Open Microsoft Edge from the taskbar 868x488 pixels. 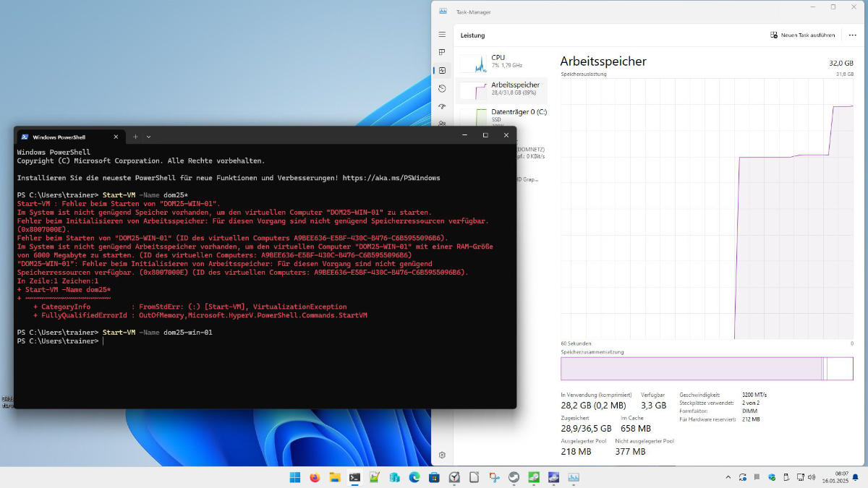point(414,477)
